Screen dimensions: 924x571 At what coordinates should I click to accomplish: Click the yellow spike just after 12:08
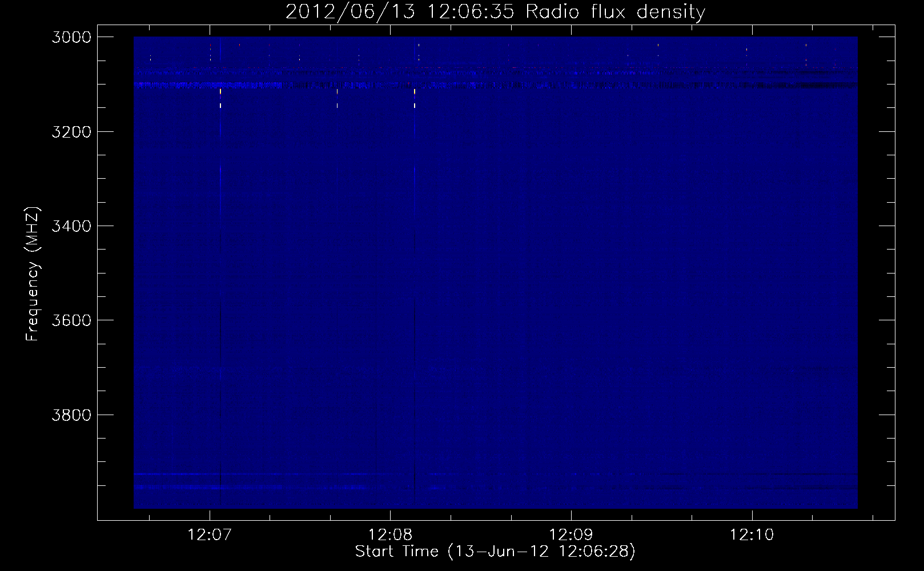tap(415, 98)
